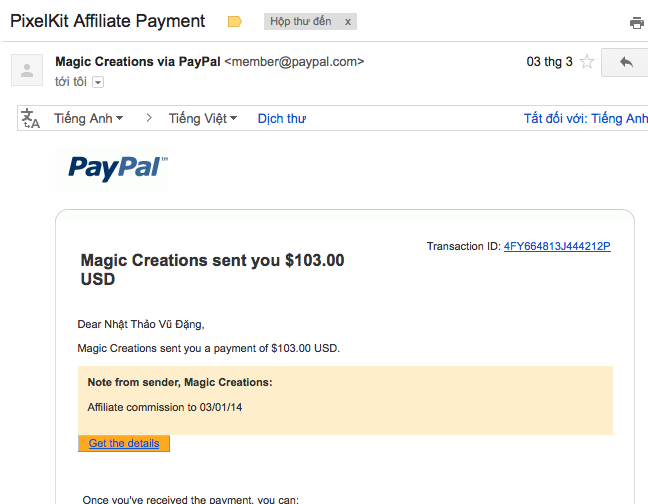The height and width of the screenshot is (504, 648).
Task: Click the reply arrow button
Action: click(x=626, y=62)
